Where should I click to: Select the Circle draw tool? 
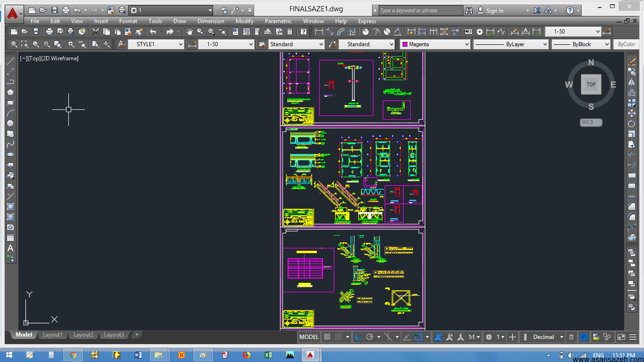pyautogui.click(x=10, y=123)
